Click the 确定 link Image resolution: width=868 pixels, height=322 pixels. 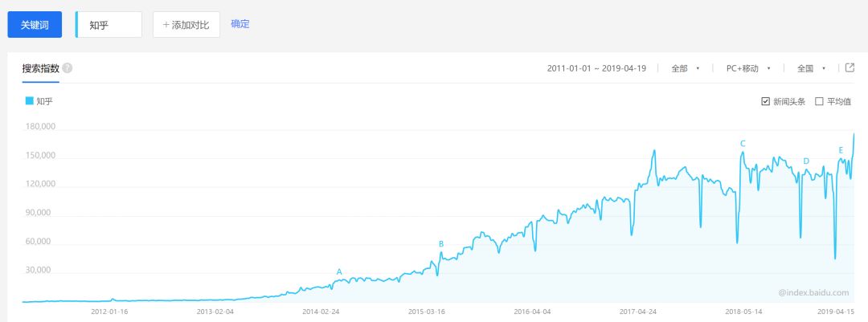(x=240, y=24)
